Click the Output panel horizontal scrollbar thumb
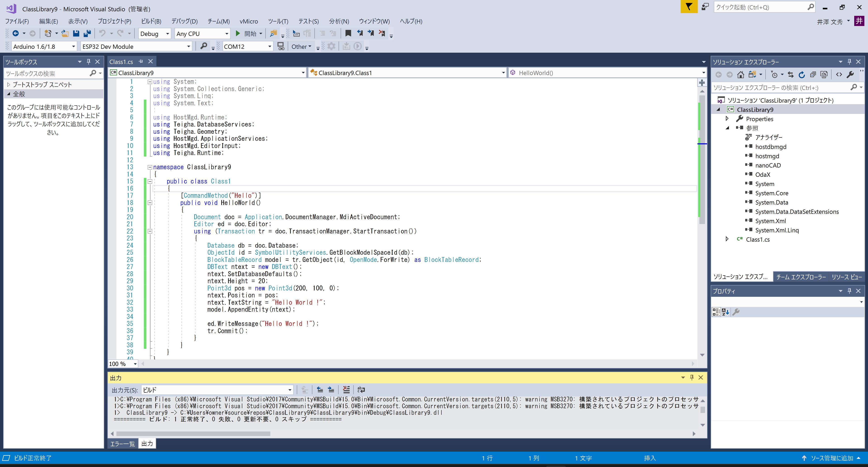The width and height of the screenshot is (868, 467). click(193, 434)
